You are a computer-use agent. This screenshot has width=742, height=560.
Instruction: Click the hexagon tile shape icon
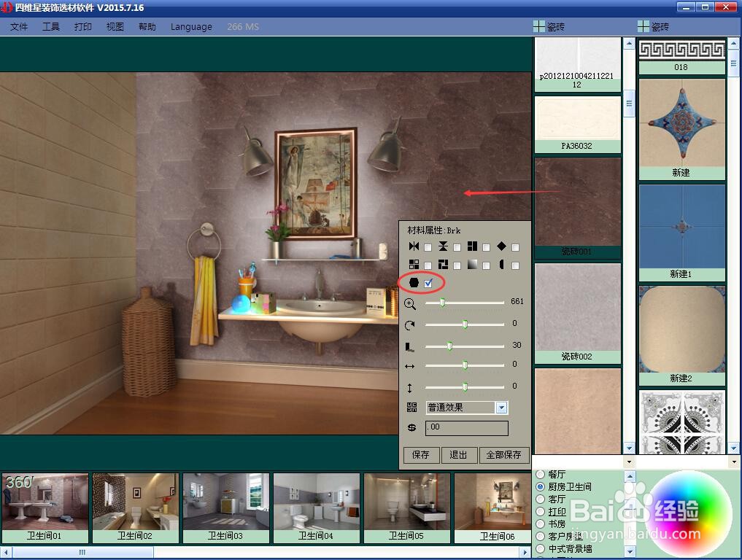[x=414, y=283]
